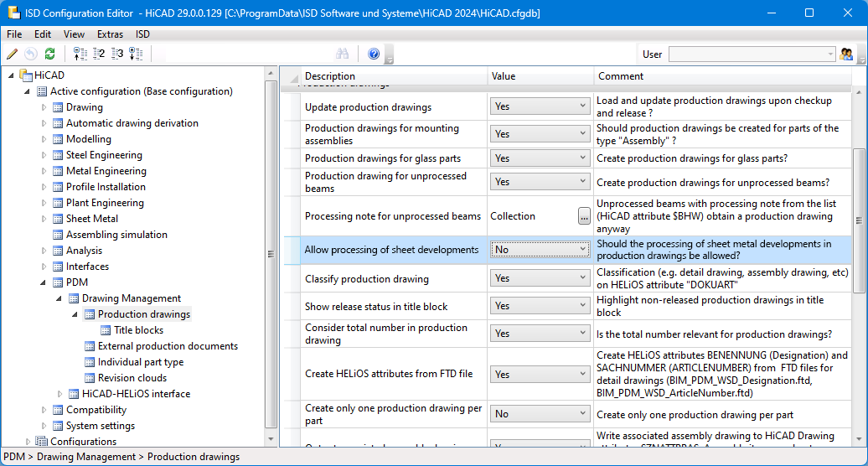Select Interfaces in the tree

(x=87, y=267)
